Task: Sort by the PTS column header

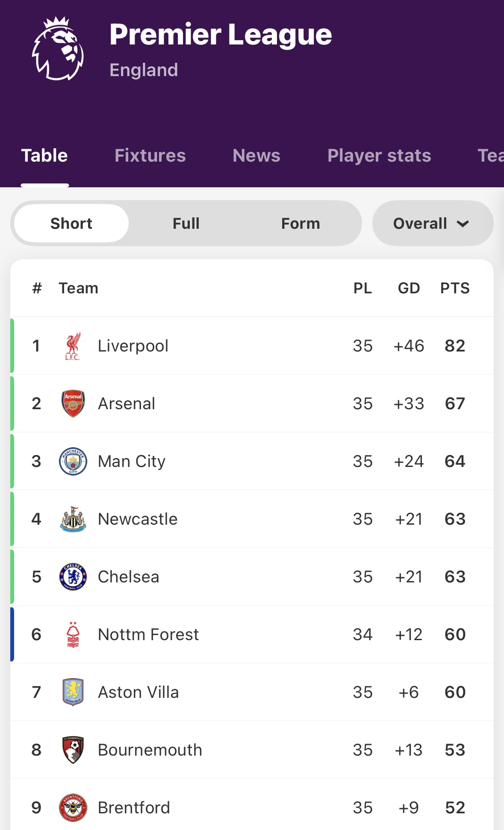Action: coord(455,288)
